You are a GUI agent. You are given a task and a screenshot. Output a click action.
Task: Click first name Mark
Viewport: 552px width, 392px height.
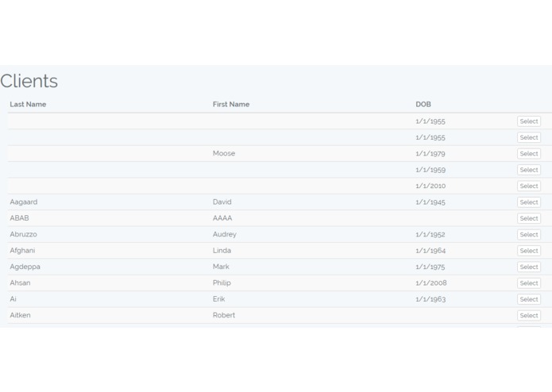[x=221, y=267]
